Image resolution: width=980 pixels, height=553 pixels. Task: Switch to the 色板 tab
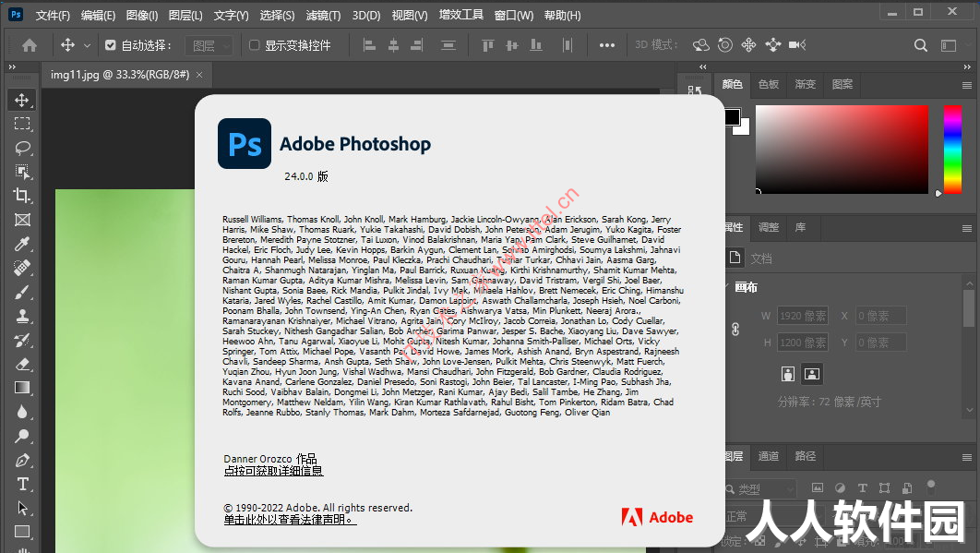(x=768, y=84)
